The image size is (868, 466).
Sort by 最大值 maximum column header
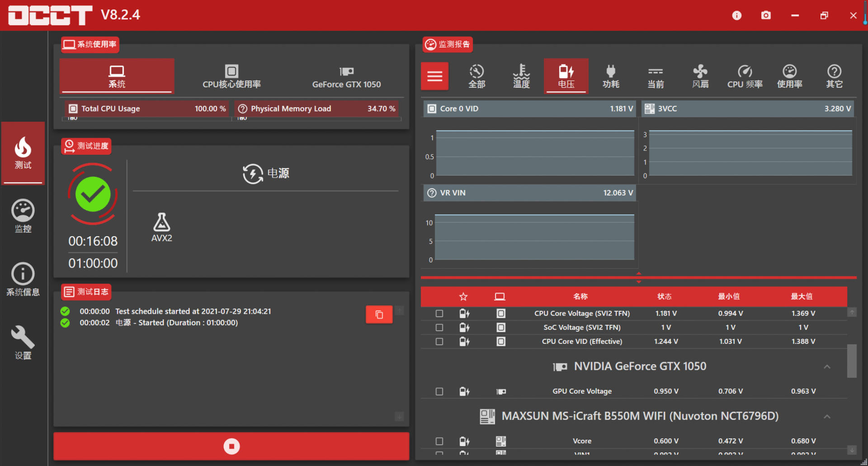[x=802, y=297]
